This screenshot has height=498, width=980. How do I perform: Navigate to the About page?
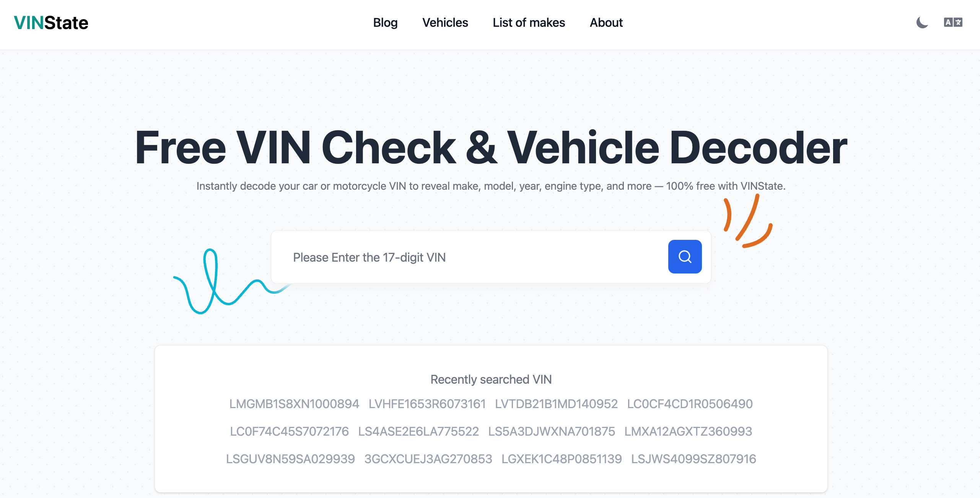pyautogui.click(x=606, y=23)
